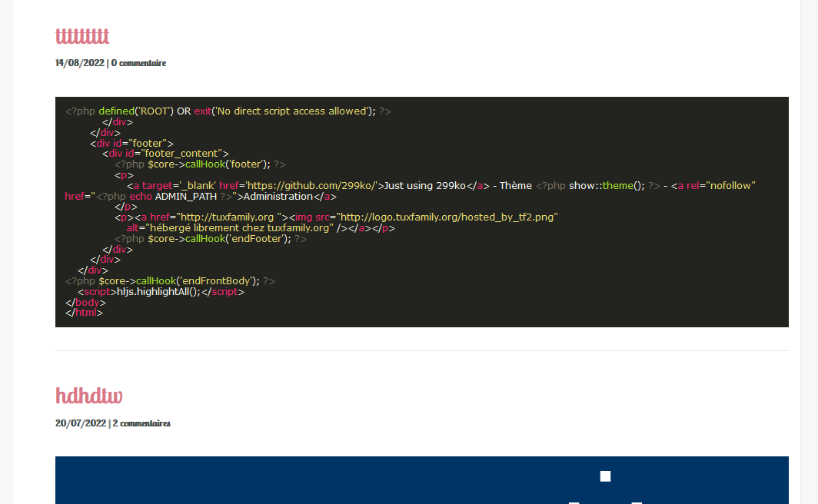Open the "tttttttt" post title
818x504 pixels.
(x=82, y=36)
